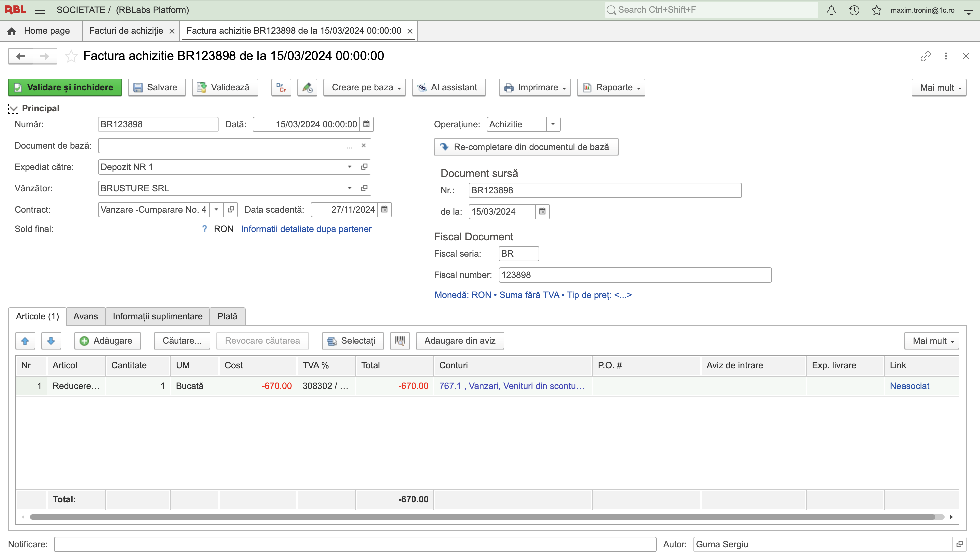Copy link to this document
The image size is (980, 560).
click(925, 56)
